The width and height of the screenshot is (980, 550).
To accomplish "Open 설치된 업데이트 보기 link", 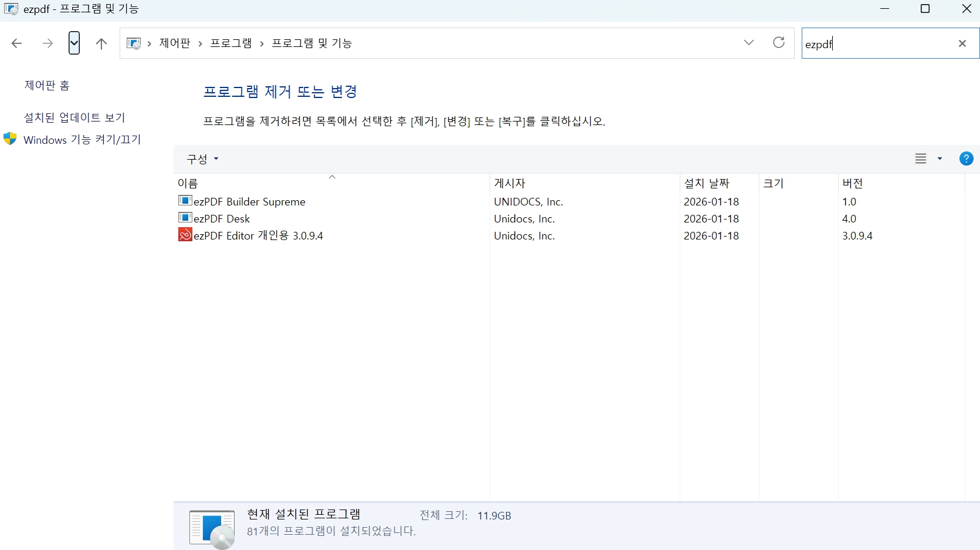I will coord(74,117).
